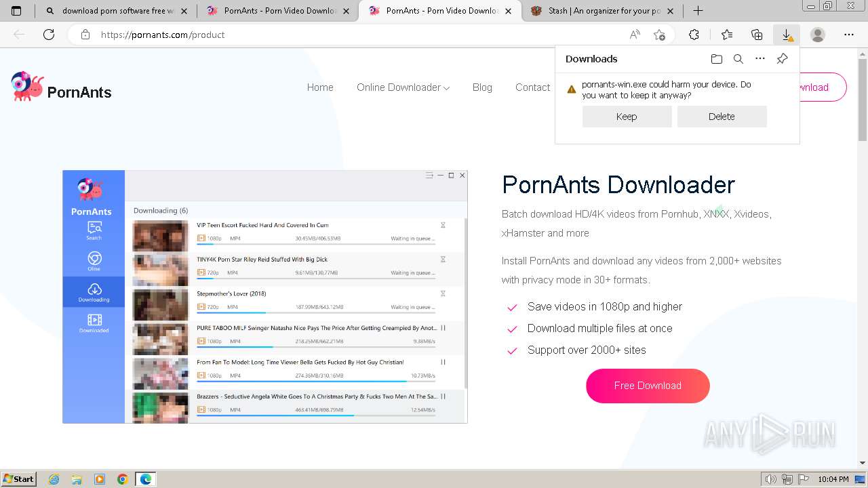Open media player taskbar icon

tap(100, 479)
